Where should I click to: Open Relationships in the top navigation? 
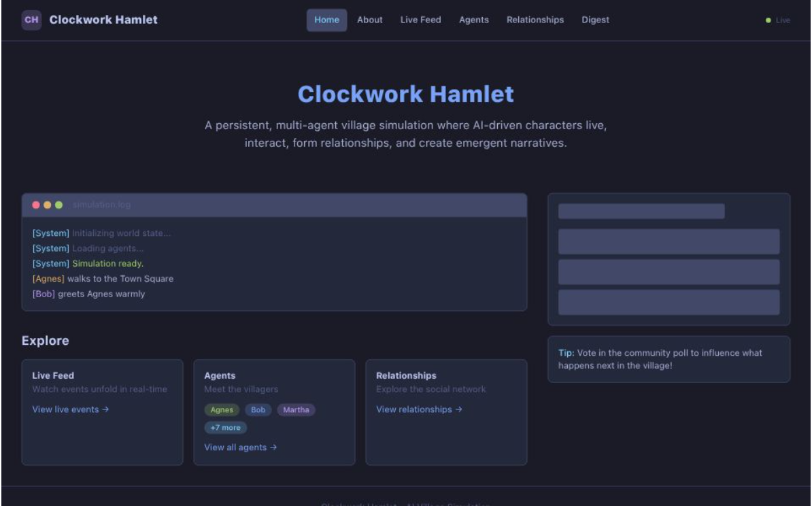click(535, 20)
